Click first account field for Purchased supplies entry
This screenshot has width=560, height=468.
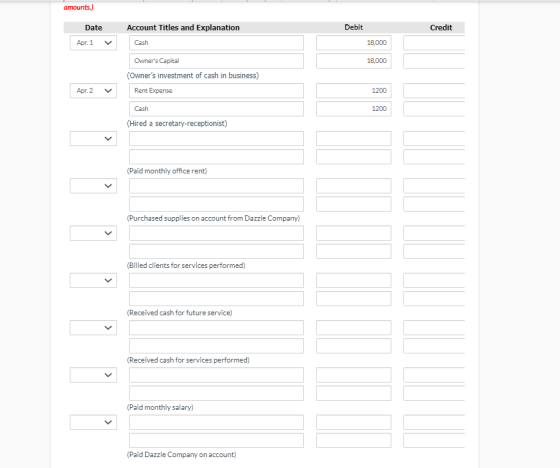[216, 186]
